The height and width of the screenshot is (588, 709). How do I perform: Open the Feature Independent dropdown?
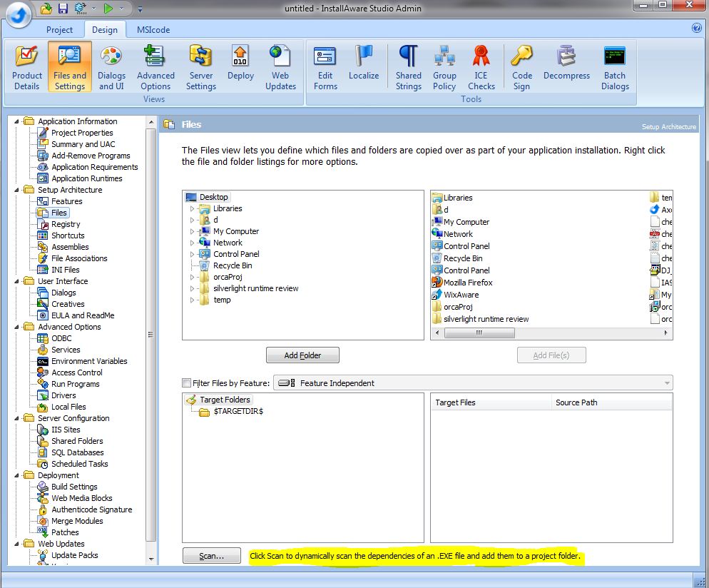click(x=473, y=382)
